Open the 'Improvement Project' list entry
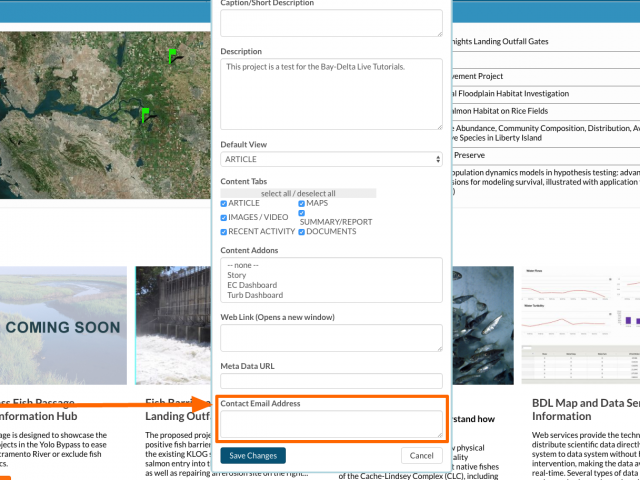 478,76
